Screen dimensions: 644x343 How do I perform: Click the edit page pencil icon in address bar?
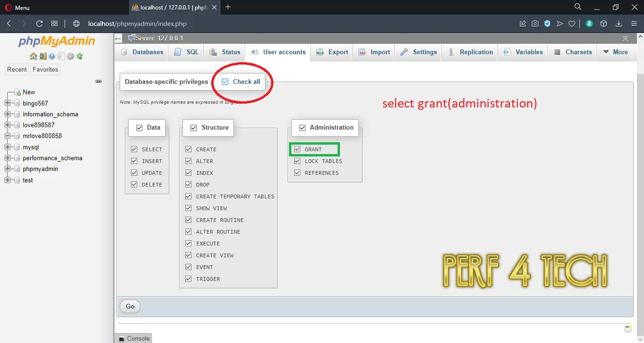tap(523, 24)
